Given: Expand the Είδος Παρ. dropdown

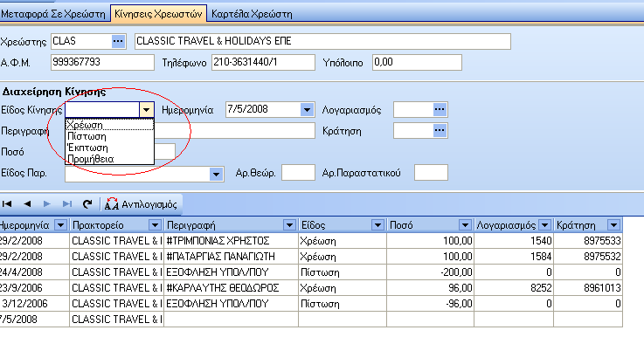Looking at the screenshot, I should pos(216,174).
